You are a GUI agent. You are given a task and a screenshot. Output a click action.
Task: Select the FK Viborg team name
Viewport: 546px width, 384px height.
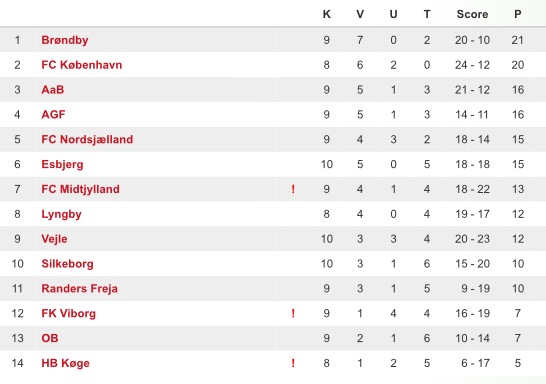tap(68, 314)
